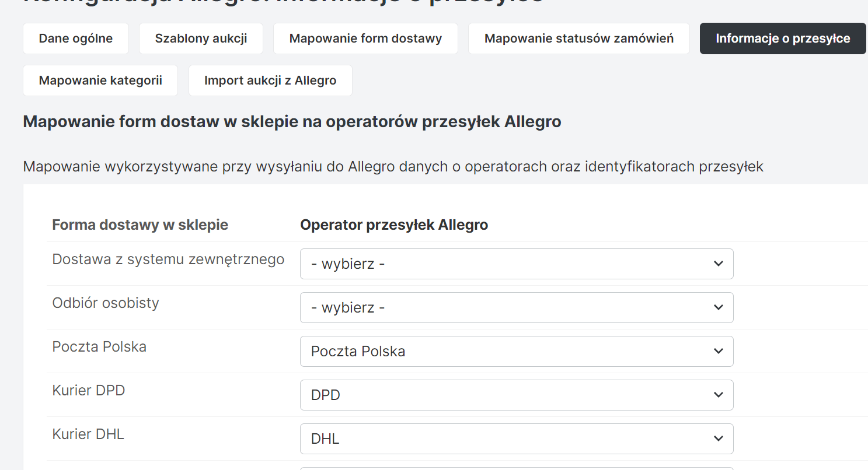Image resolution: width=868 pixels, height=470 pixels.
Task: Click the Kurier DHL row label
Action: (88, 434)
